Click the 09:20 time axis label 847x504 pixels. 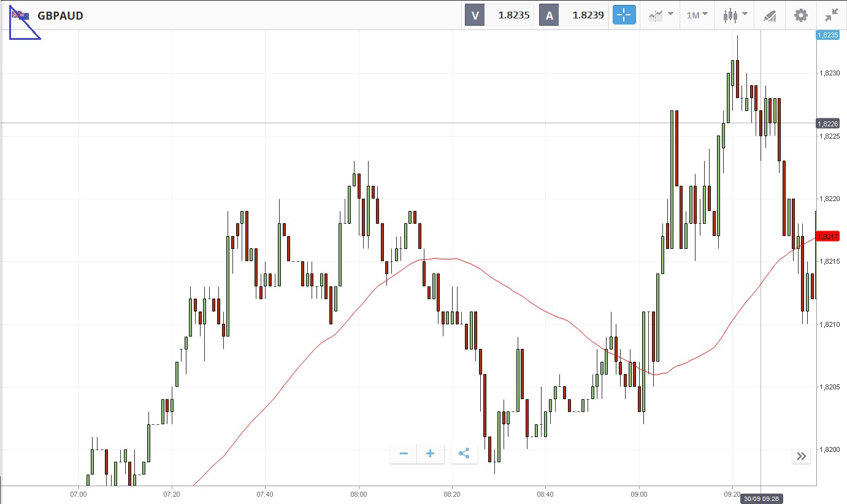(x=732, y=494)
